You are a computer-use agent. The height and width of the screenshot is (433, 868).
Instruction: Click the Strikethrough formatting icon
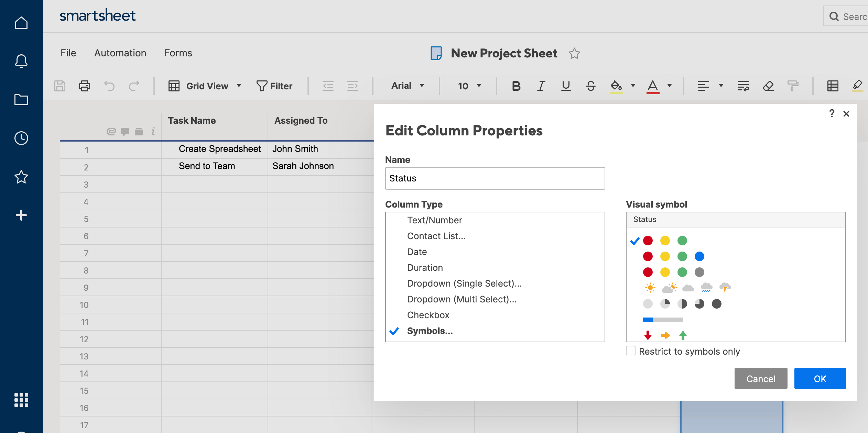pos(590,86)
